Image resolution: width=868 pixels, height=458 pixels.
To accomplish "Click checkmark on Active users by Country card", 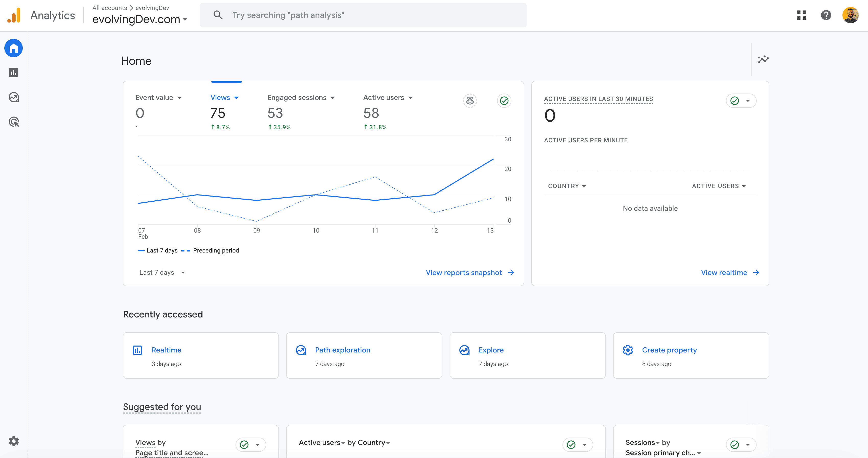I will pyautogui.click(x=571, y=445).
